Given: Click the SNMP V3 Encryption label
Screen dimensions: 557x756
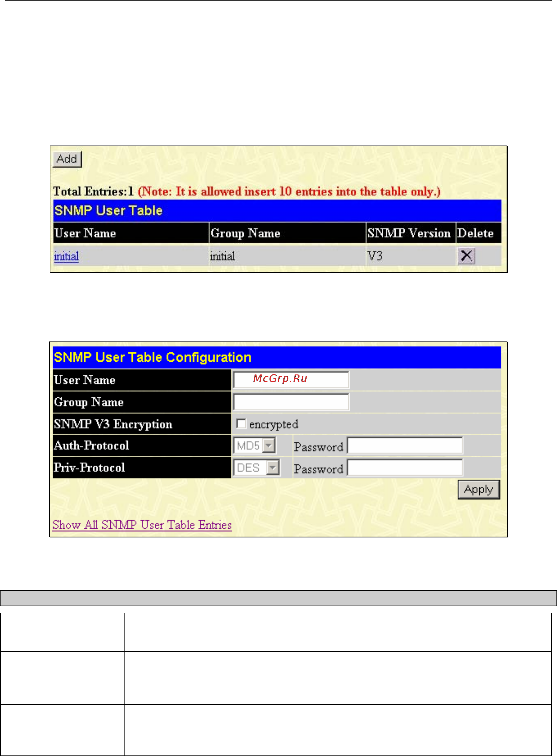Looking at the screenshot, I should [113, 424].
